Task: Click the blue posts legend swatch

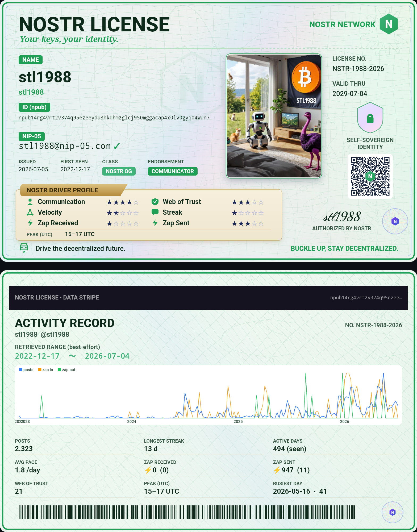Action: coord(21,370)
